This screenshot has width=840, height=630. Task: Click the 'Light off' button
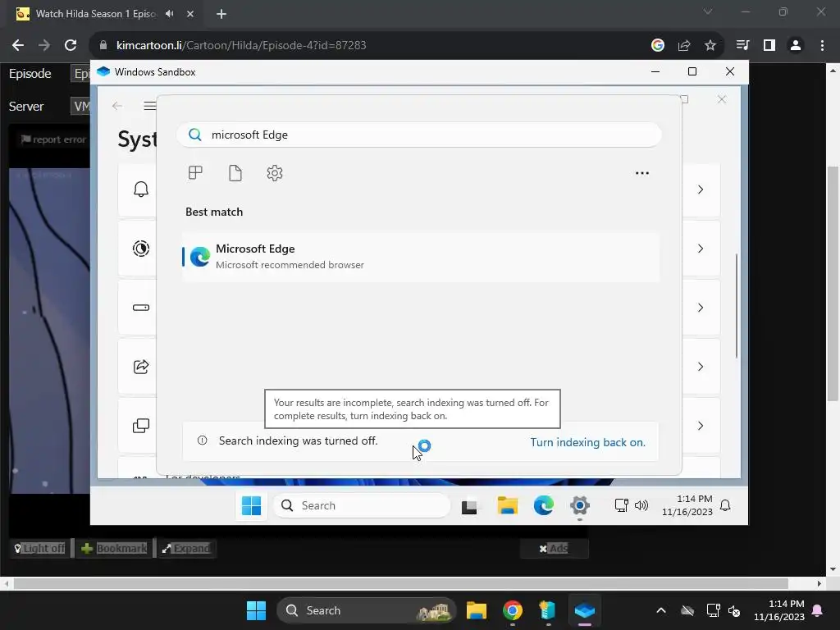coord(40,548)
